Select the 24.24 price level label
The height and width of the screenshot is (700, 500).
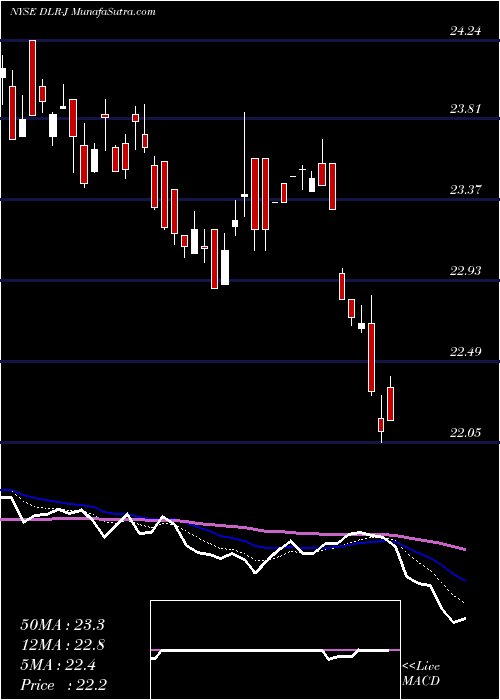coord(465,31)
